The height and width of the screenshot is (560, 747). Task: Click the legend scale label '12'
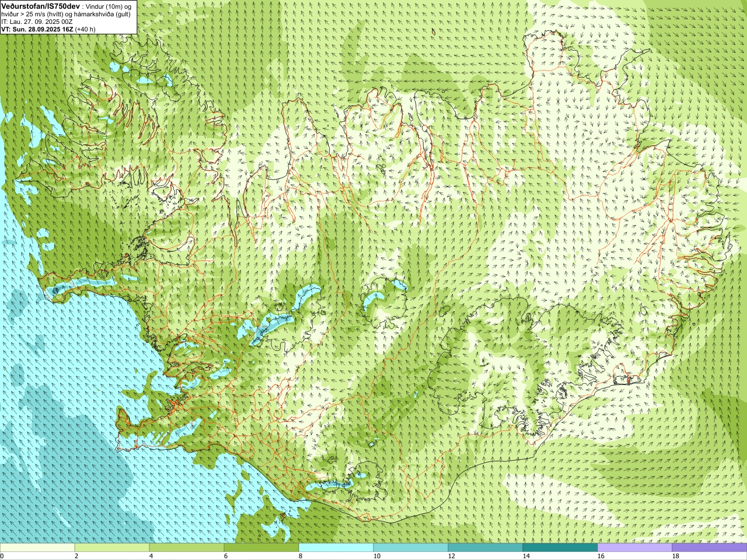(451, 556)
